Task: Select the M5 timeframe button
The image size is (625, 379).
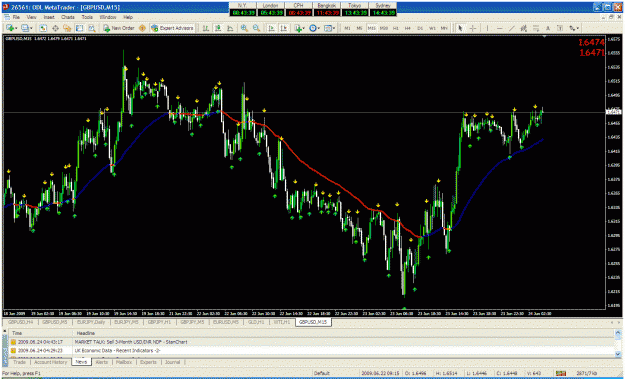Action: click(360, 28)
